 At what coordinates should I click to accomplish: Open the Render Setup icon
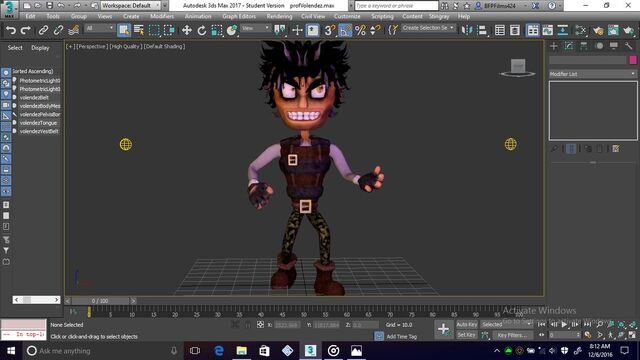(598, 30)
